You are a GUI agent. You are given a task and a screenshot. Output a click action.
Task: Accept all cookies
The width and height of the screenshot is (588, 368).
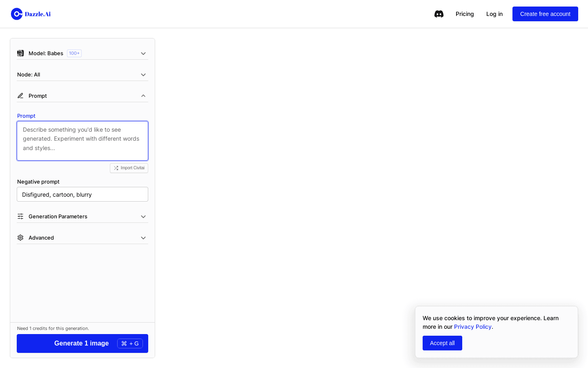point(442,343)
